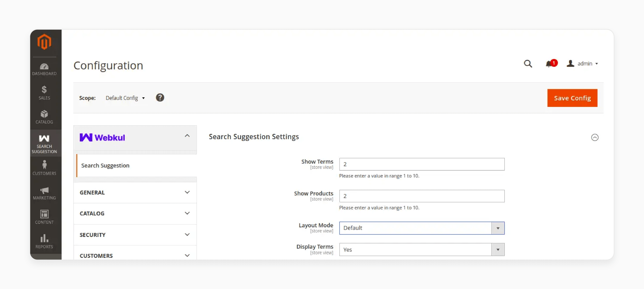Open the Default Config scope dropdown
644x289 pixels.
125,98
